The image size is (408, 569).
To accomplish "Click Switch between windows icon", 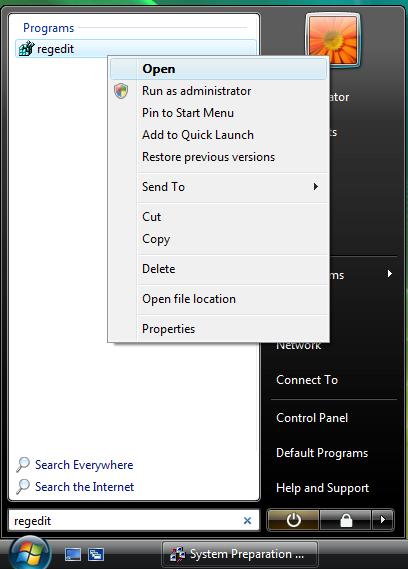I will pos(96,554).
